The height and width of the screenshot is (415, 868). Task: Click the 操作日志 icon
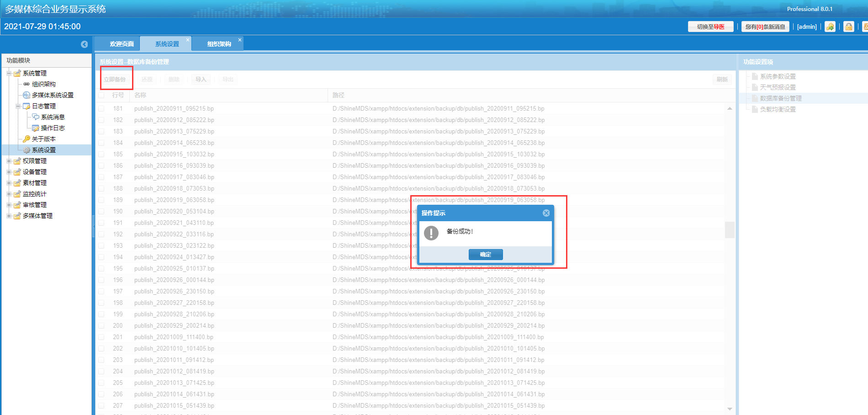[x=36, y=128]
